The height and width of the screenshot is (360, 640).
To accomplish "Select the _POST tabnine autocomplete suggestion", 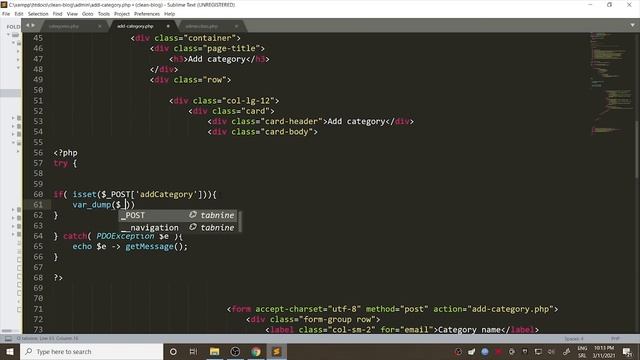I will click(x=178, y=215).
